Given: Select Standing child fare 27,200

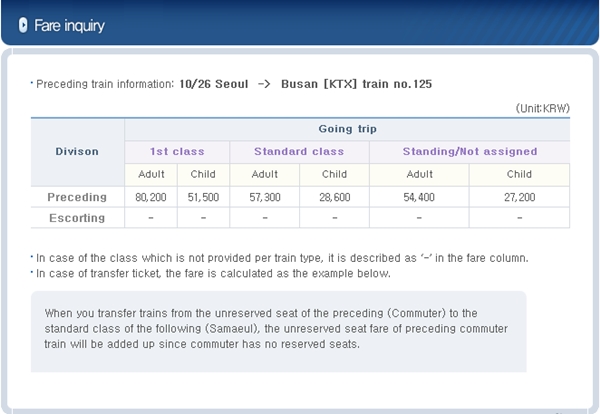Looking at the screenshot, I should 519,197.
